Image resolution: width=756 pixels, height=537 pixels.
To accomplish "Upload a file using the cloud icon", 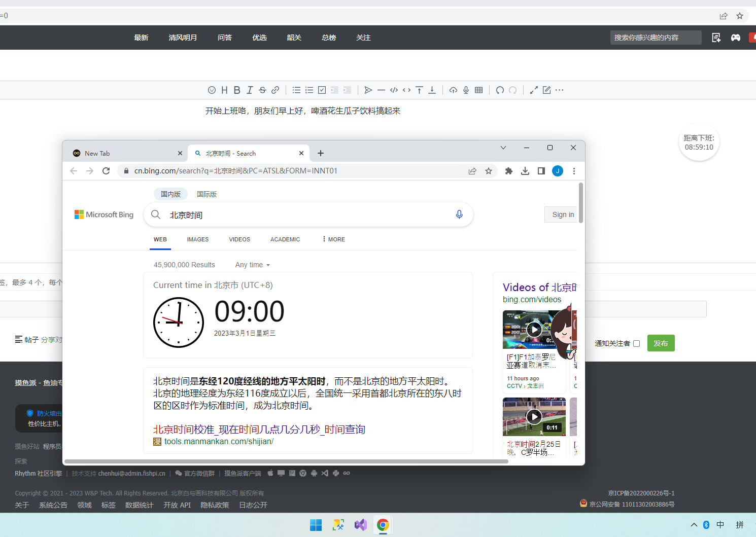I will [x=453, y=90].
